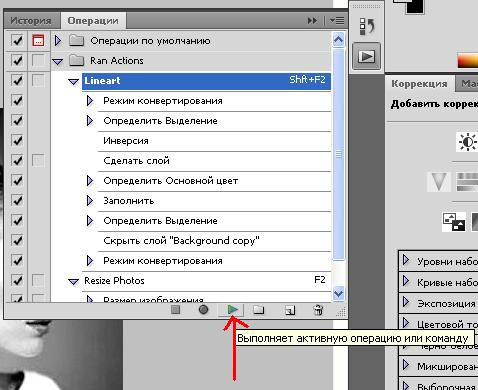Select the Операции tab
Screen dimensions: 478x390
tap(93, 21)
